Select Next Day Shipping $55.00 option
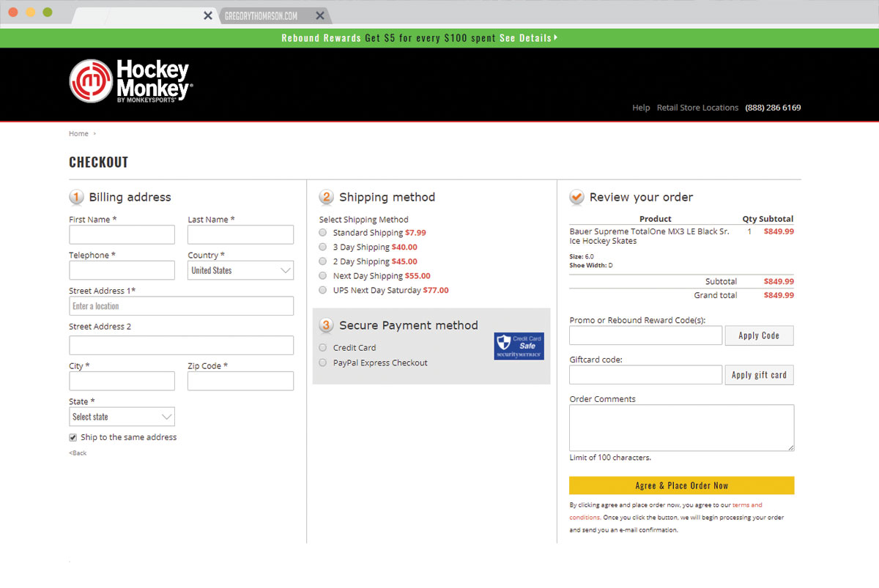This screenshot has width=879, height=588. [323, 276]
